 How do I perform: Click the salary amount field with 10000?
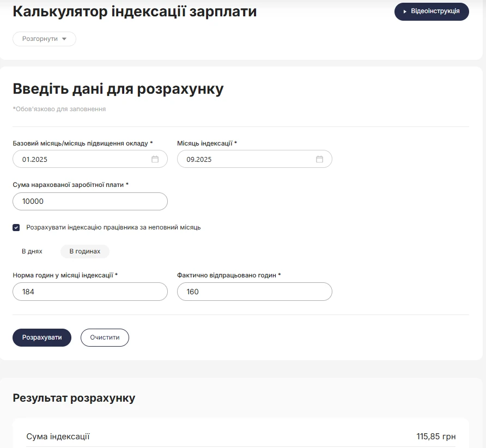point(90,201)
